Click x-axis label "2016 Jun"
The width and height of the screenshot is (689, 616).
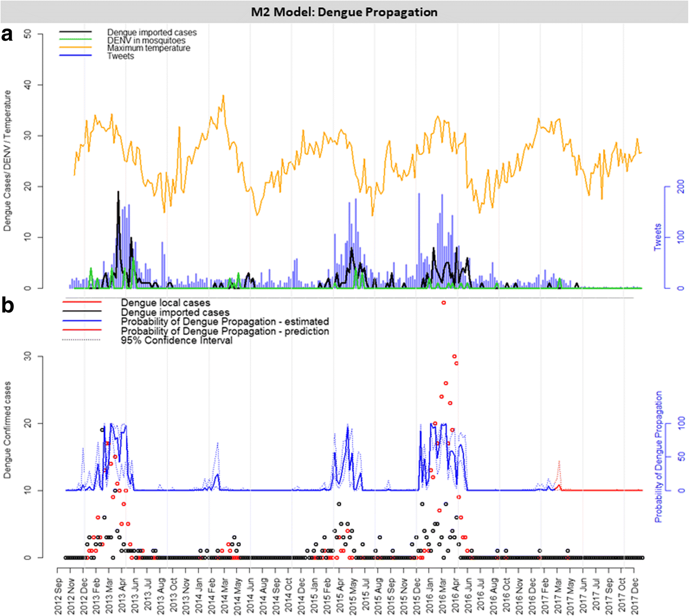pyautogui.click(x=468, y=597)
